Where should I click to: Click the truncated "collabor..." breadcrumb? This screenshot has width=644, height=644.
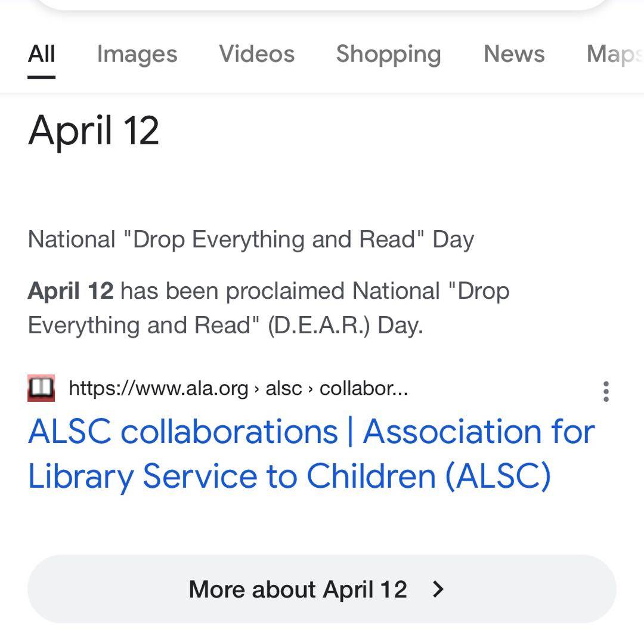(x=364, y=388)
